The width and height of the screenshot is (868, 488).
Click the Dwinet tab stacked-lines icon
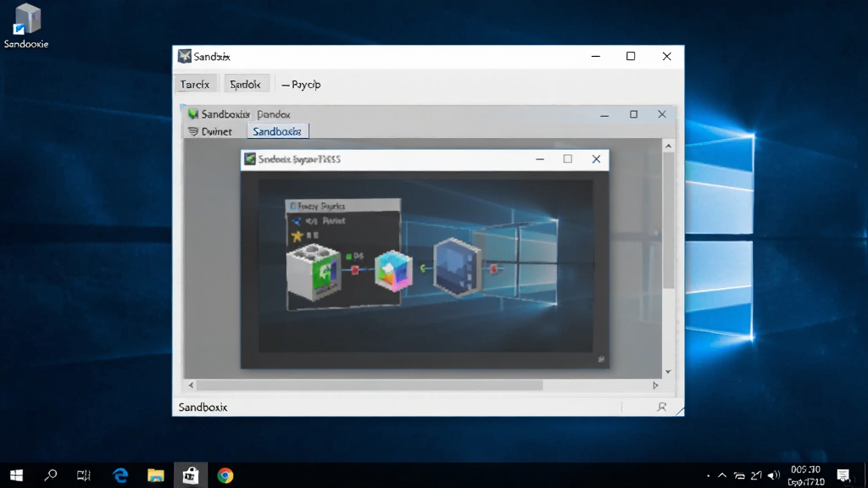(x=192, y=131)
